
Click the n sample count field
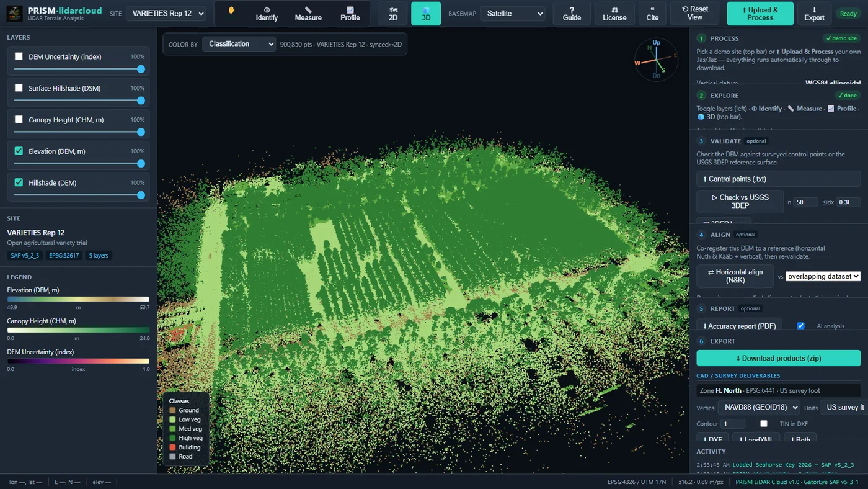pos(806,202)
